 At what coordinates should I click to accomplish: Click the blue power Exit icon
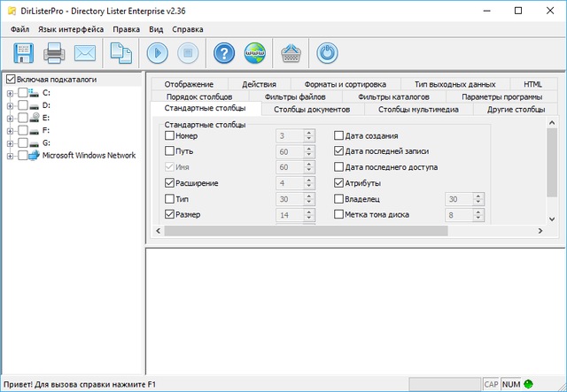click(x=326, y=52)
